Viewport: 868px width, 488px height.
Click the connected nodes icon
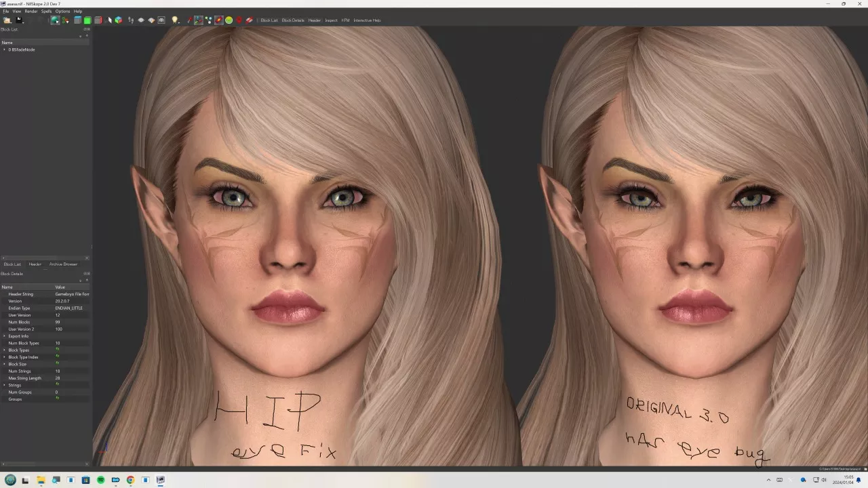pyautogui.click(x=209, y=20)
